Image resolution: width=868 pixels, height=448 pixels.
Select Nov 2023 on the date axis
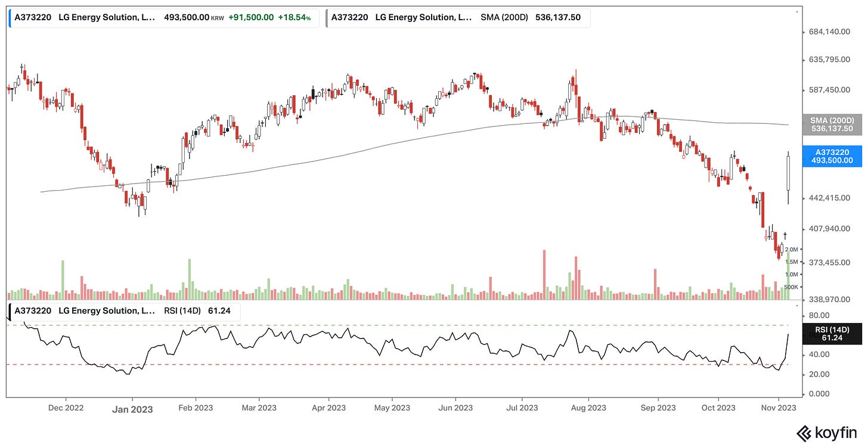click(x=778, y=408)
